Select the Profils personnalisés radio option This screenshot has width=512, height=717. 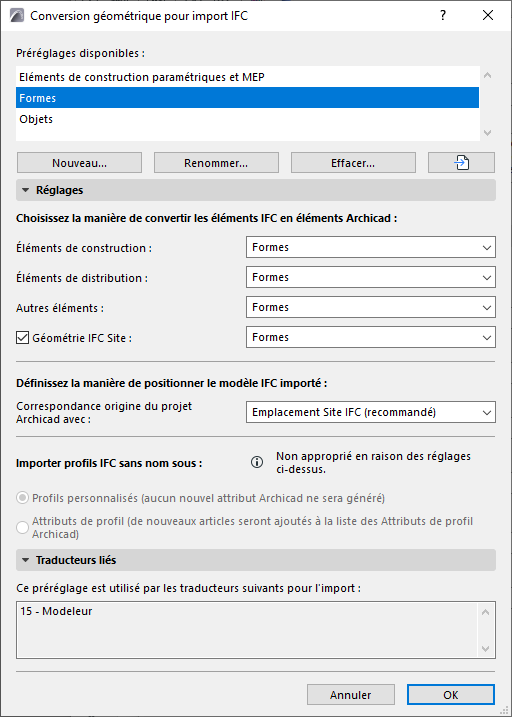22,498
